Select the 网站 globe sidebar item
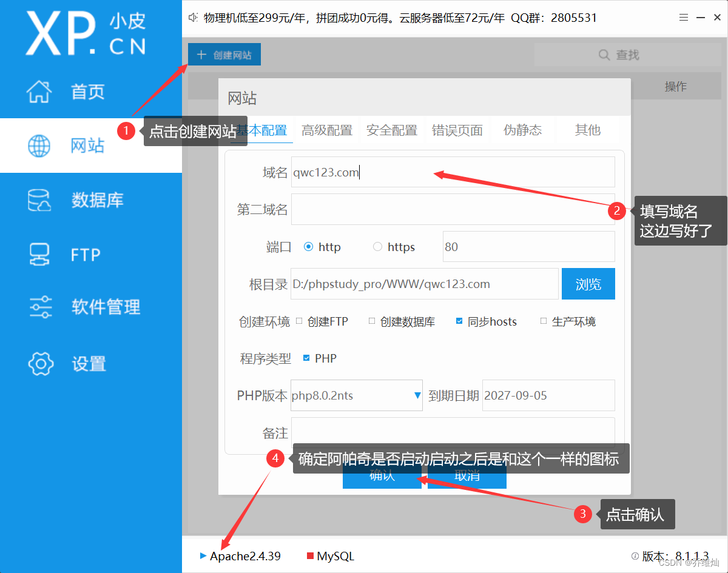 click(x=91, y=146)
